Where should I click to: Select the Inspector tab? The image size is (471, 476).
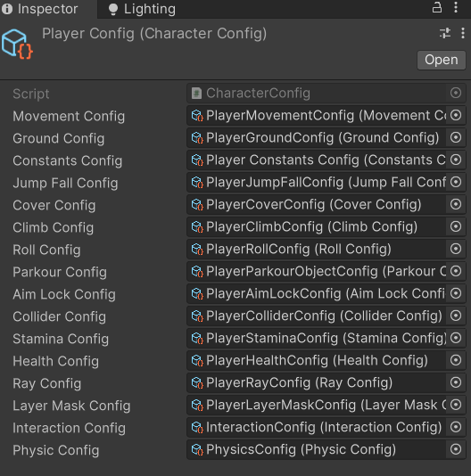click(x=40, y=9)
